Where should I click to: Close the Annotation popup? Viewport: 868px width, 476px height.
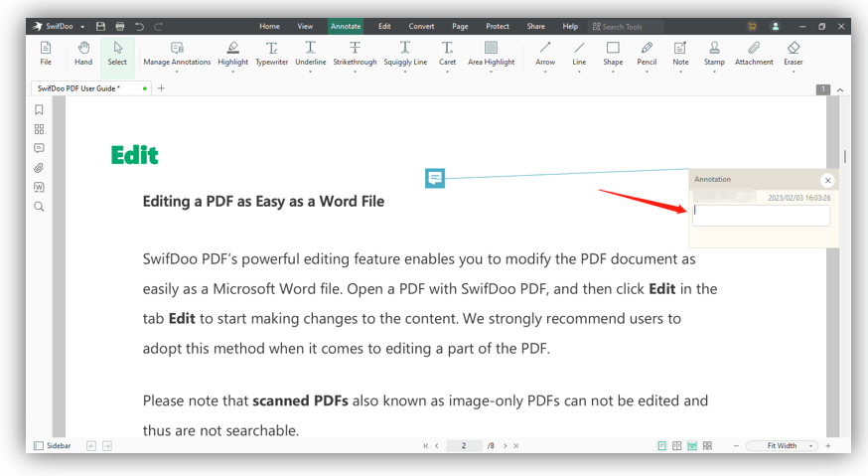tap(827, 180)
